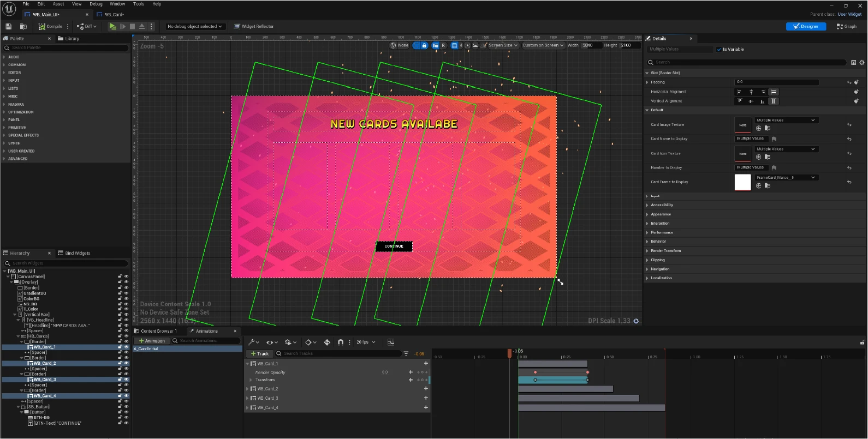The width and height of the screenshot is (868, 439).
Task: Open the Screen Size dropdown
Action: pos(503,45)
